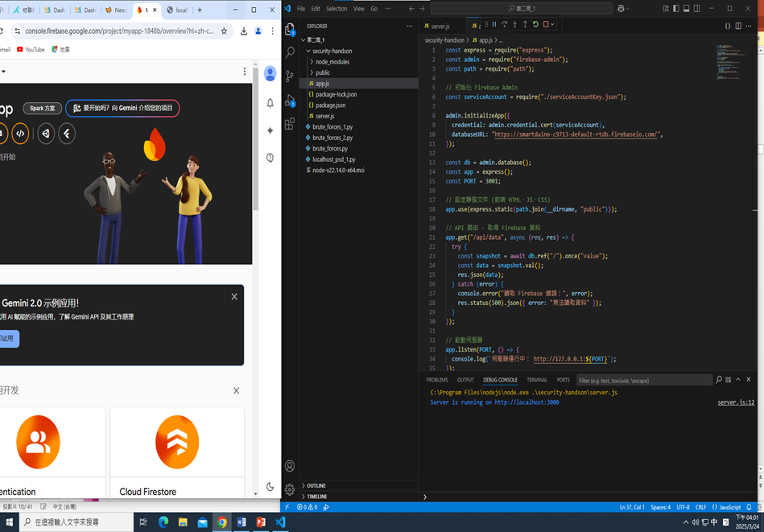The height and width of the screenshot is (532, 764).
Task: Bookmark this page with the star icon
Action: (x=224, y=31)
